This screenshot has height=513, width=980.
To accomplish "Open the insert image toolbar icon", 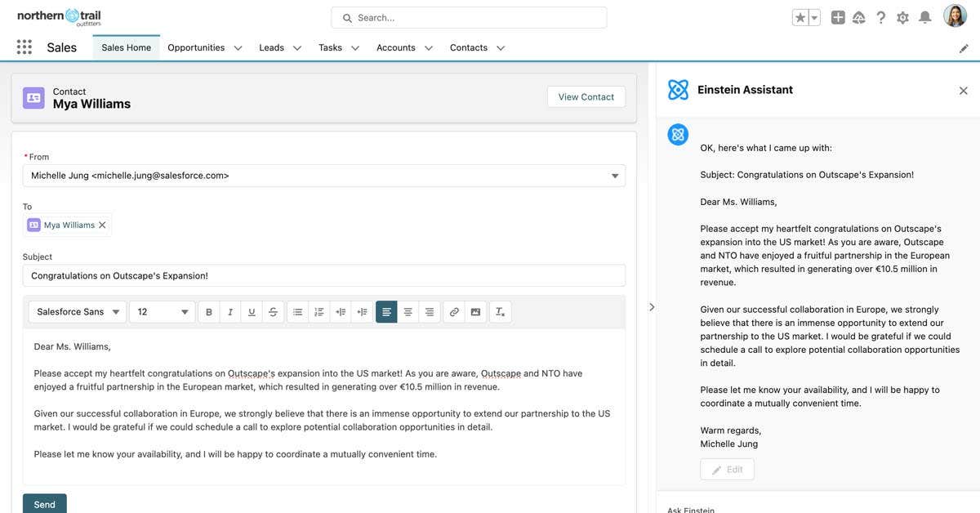I will pos(474,310).
